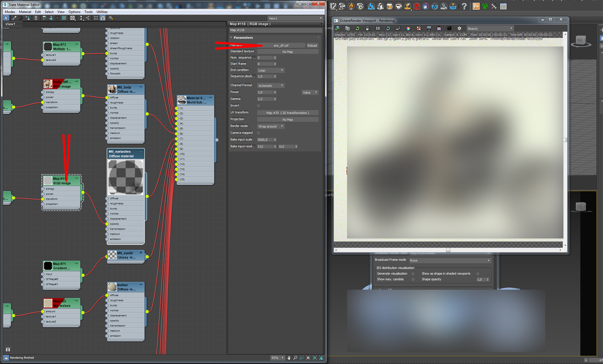
Task: Open the Beauty render pass dropdown
Action: (490, 29)
